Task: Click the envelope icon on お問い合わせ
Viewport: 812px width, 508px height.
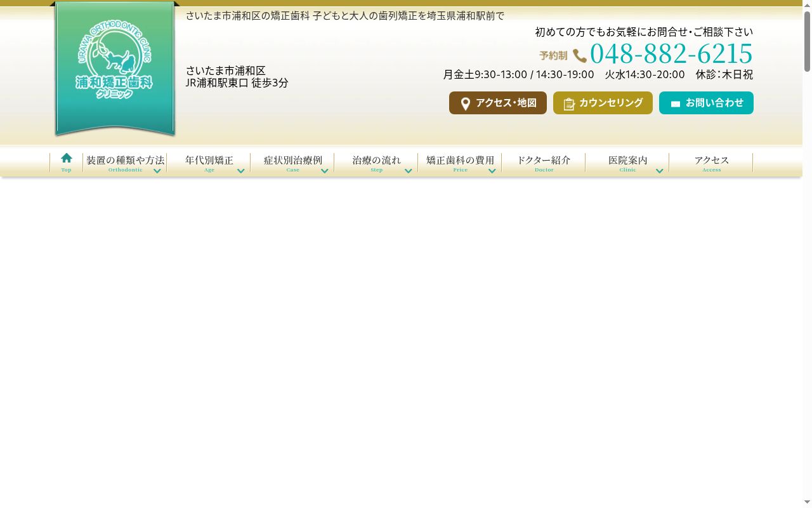Action: 676,104
